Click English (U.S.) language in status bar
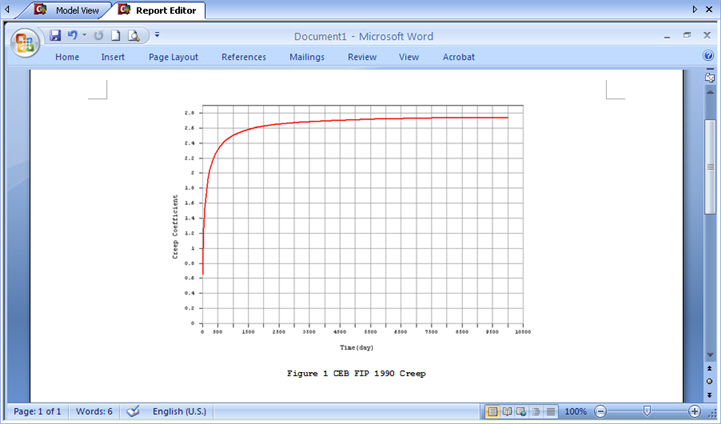This screenshot has width=721, height=424. coord(179,411)
